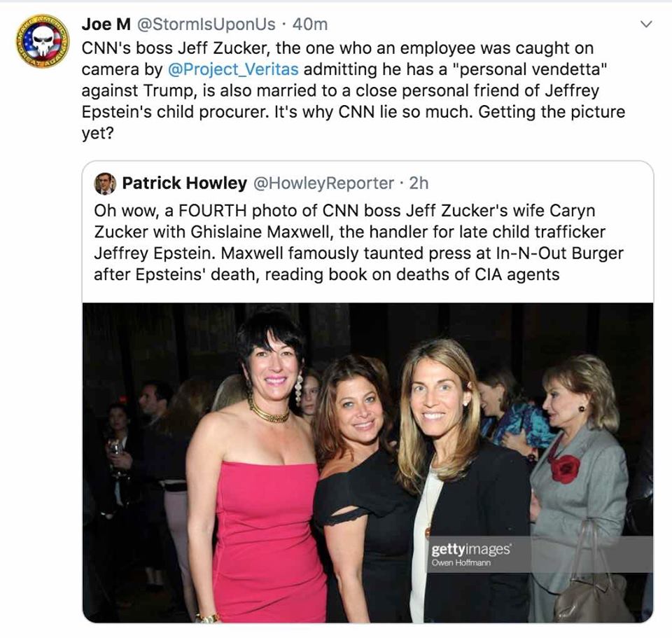The image size is (672, 638).
Task: Open the Joe M display name
Action: 106,24
